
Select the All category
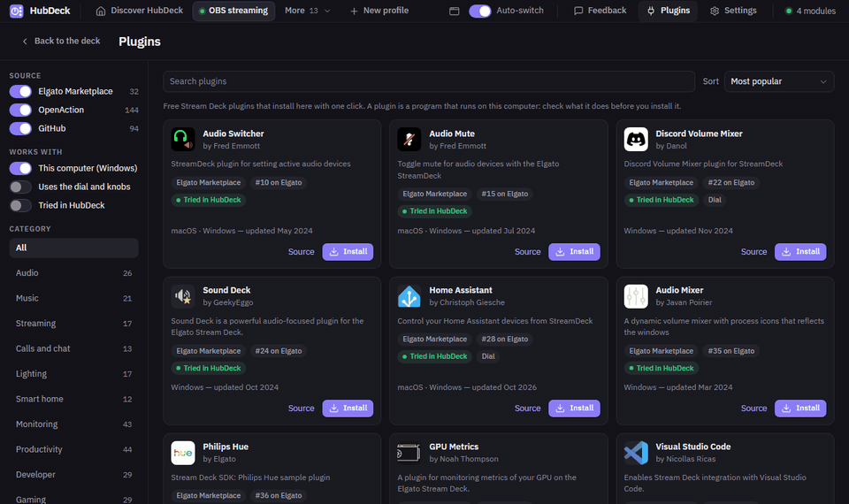coord(73,248)
